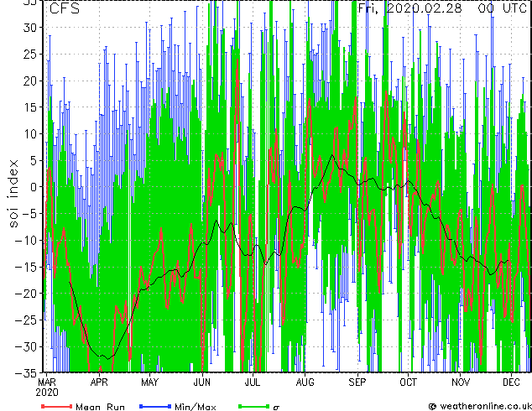Click the y-axis value 0

pos(33,187)
